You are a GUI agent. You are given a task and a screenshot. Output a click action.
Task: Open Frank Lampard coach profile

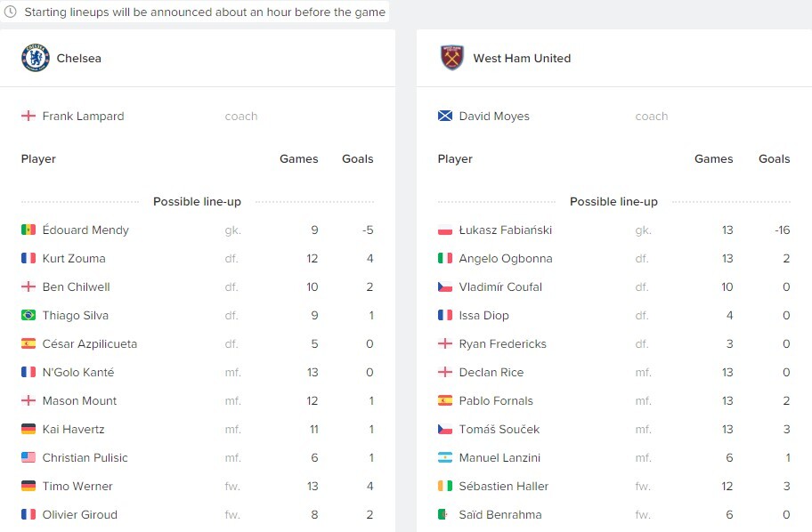tap(83, 116)
